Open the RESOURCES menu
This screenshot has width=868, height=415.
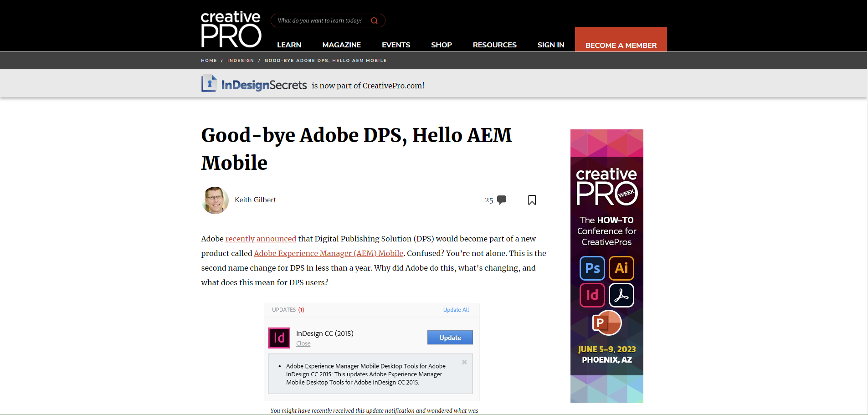(495, 45)
